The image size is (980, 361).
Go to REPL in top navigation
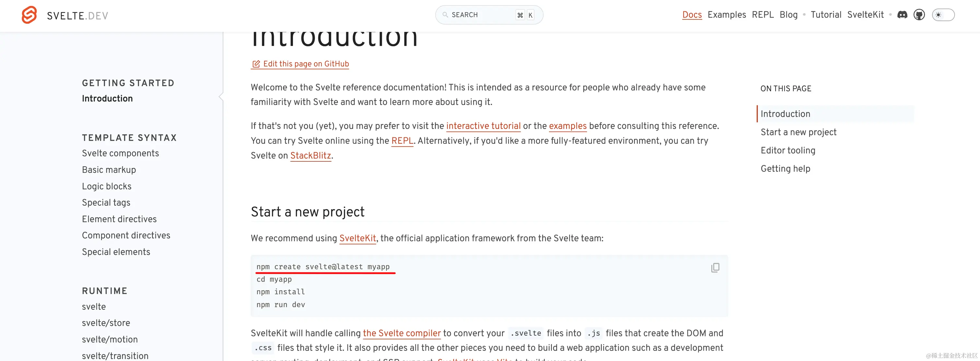click(x=763, y=15)
